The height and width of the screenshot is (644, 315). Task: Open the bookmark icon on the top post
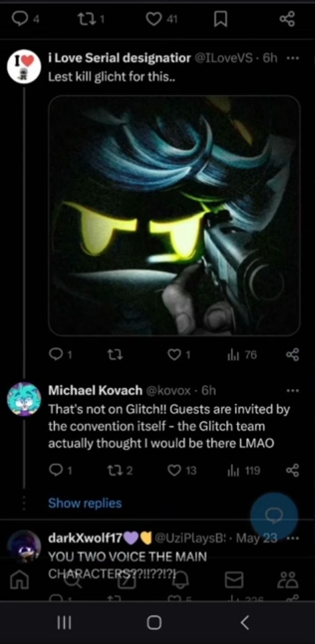(x=221, y=19)
